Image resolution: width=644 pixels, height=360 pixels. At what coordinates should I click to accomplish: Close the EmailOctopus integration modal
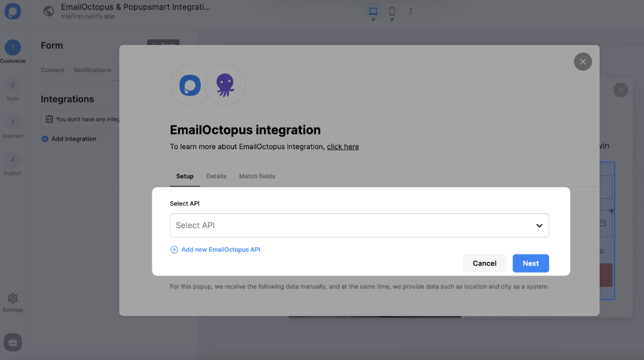click(583, 62)
